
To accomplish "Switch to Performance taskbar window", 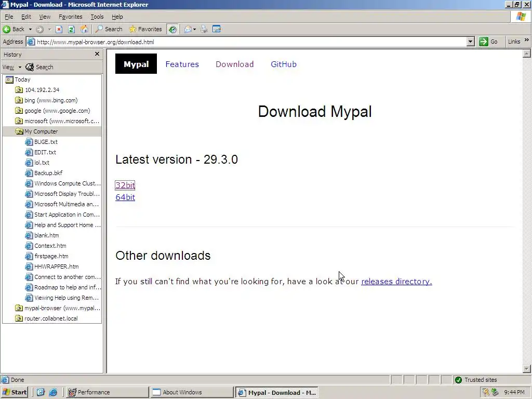I will (x=107, y=392).
